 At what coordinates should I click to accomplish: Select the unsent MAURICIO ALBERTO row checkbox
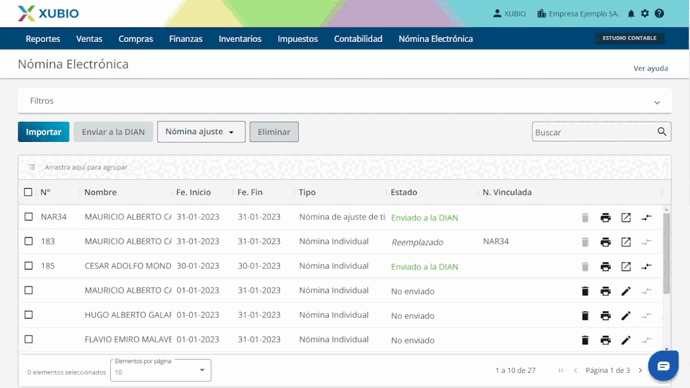29,290
